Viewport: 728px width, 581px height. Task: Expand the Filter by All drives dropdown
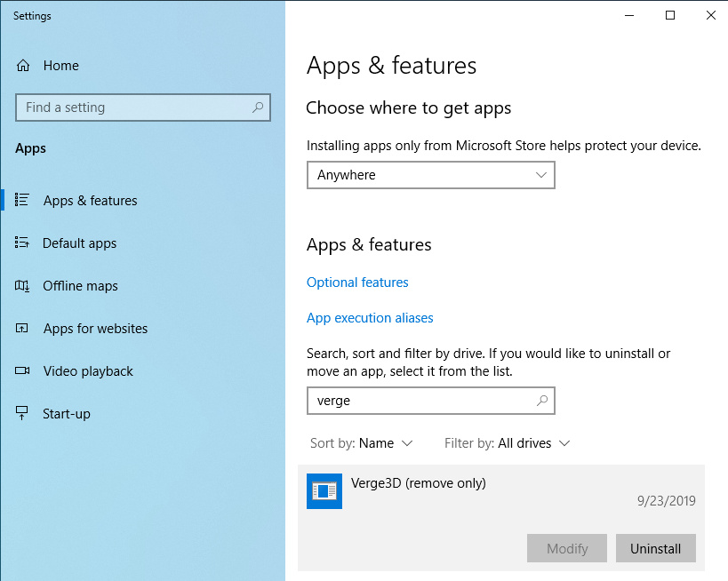pos(507,443)
